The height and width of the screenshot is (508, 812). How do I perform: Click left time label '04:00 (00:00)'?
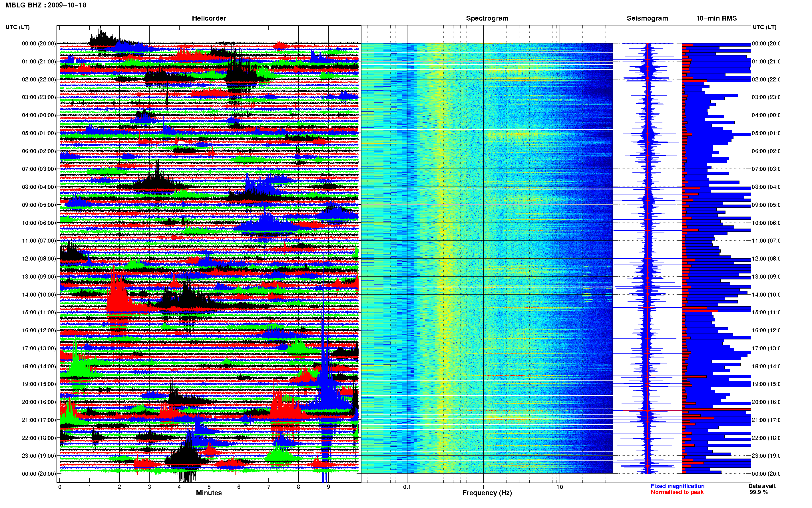click(39, 115)
